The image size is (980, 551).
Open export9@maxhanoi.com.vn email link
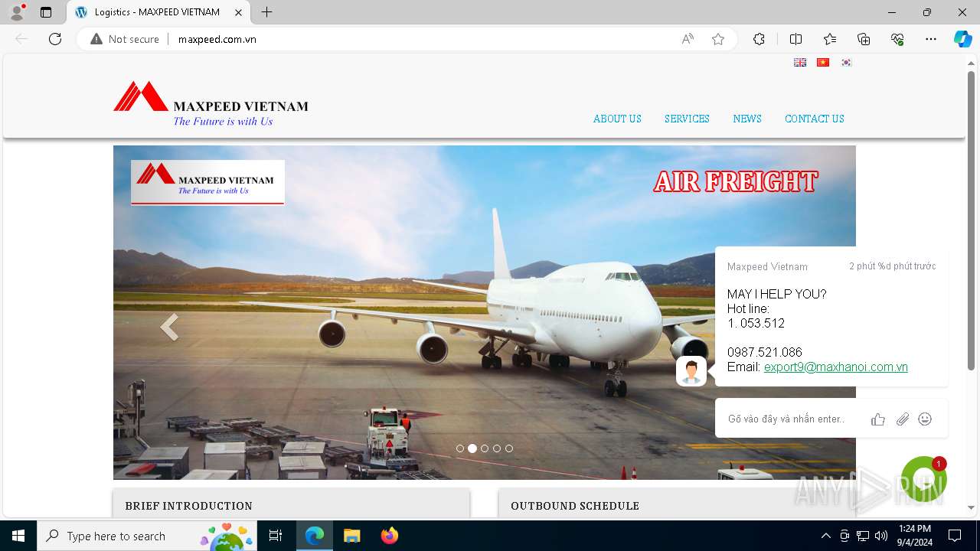coord(836,367)
